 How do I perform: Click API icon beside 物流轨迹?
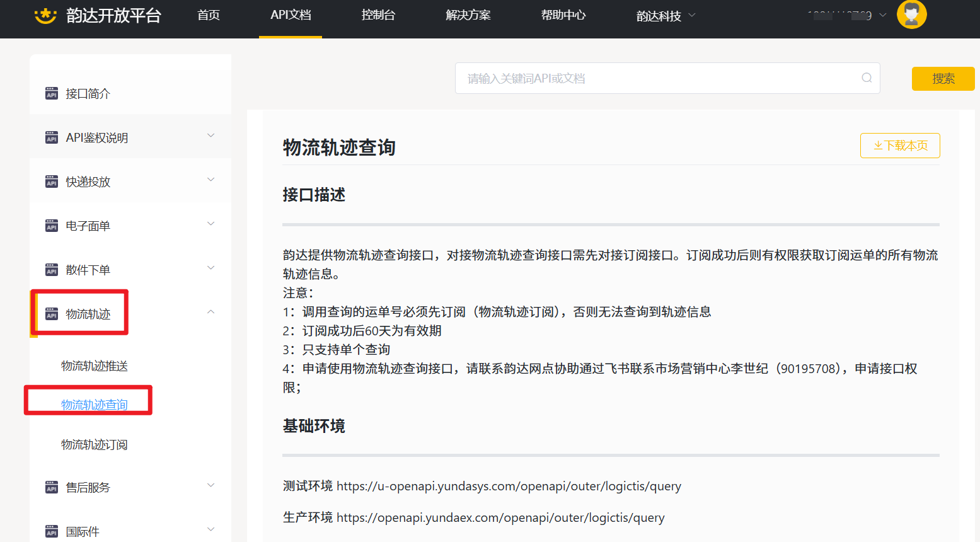pos(52,314)
